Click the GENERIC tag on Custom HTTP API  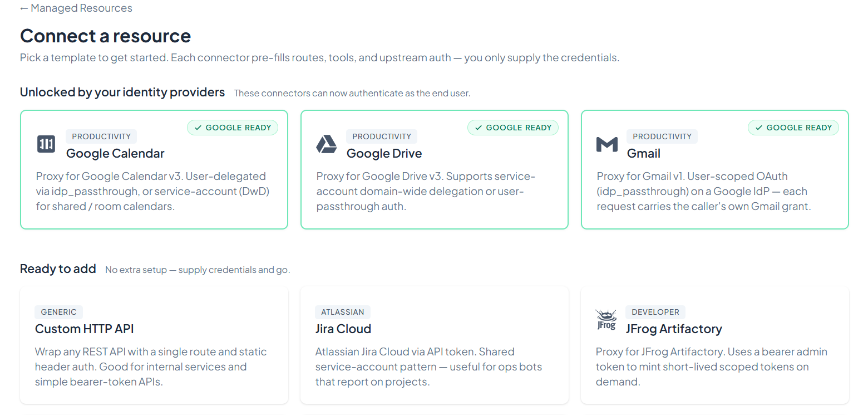[x=59, y=312]
